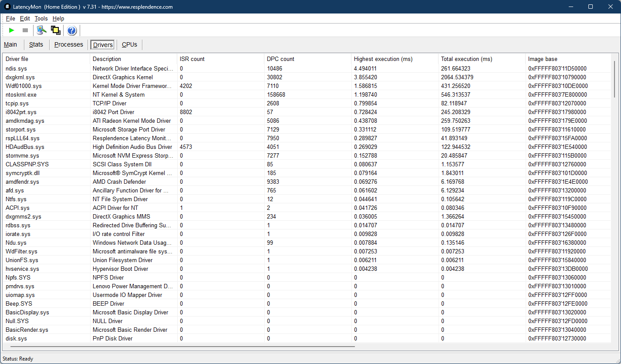The width and height of the screenshot is (621, 364).
Task: Start monitoring with the green play button
Action: [12, 30]
